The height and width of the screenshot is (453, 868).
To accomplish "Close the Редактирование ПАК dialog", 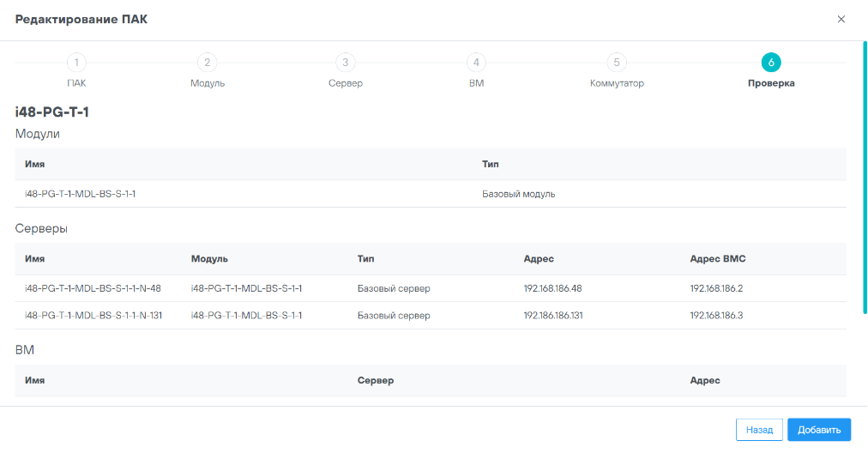I will point(841,19).
